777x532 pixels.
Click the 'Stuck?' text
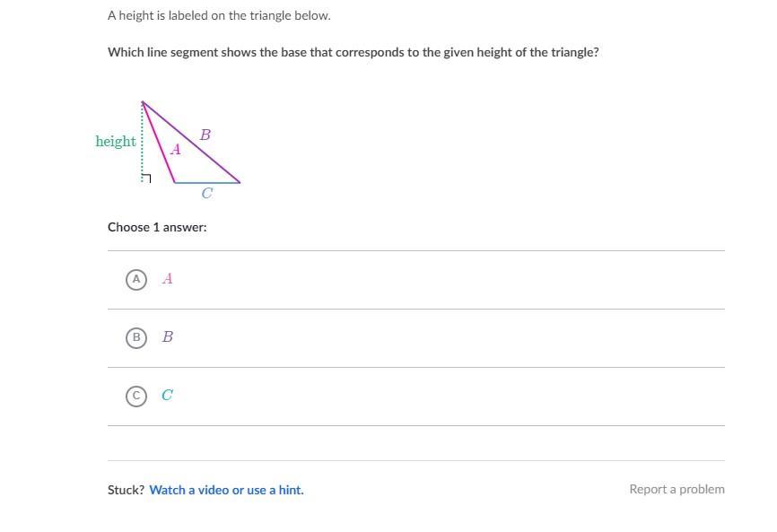coord(126,490)
